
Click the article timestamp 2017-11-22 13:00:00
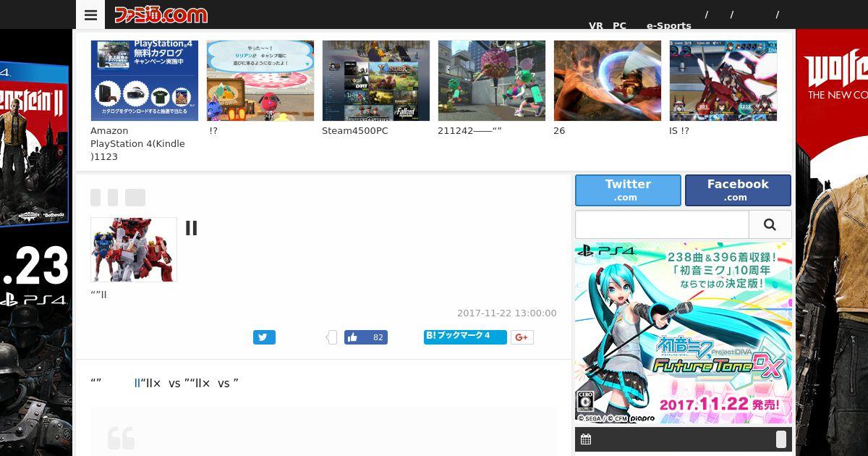[x=507, y=313]
